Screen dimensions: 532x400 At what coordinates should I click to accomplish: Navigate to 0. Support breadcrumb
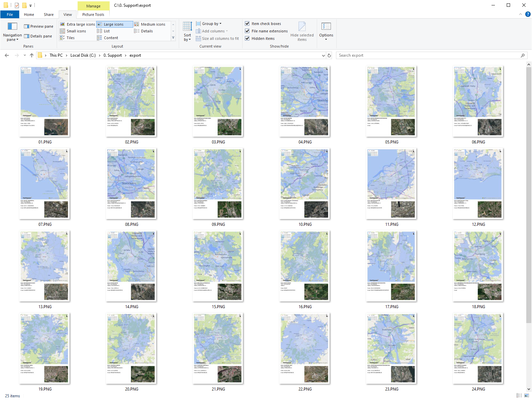112,55
